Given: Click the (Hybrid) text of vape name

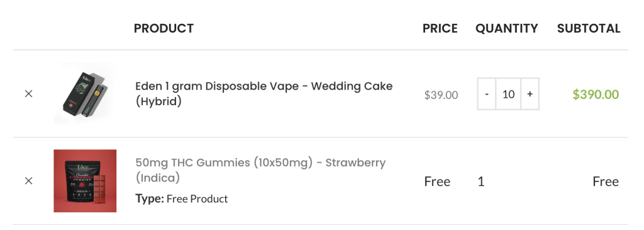Looking at the screenshot, I should tap(158, 101).
